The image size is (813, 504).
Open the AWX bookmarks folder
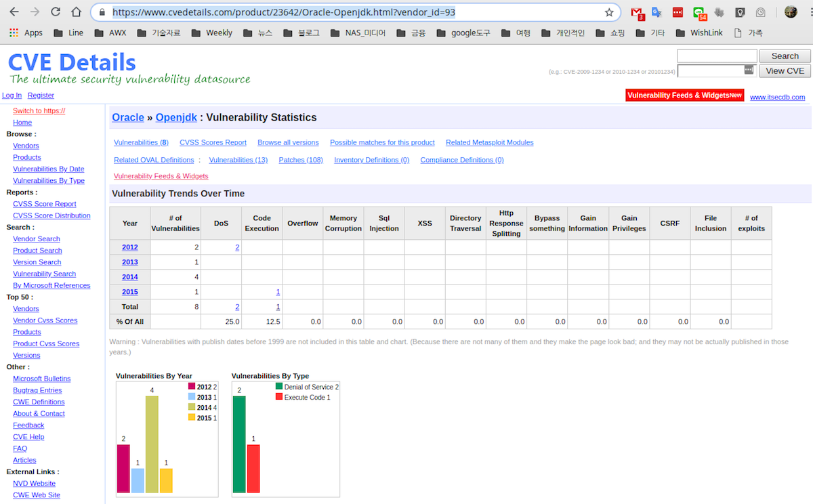click(x=110, y=33)
